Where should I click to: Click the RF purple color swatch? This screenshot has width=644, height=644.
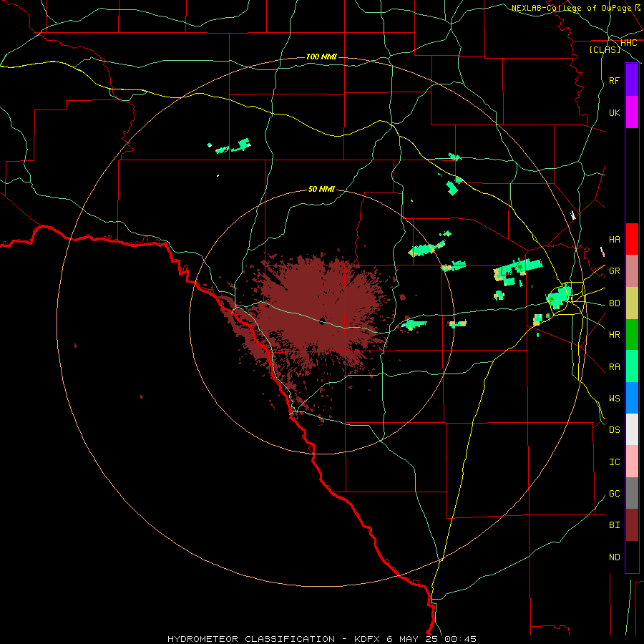pyautogui.click(x=632, y=80)
